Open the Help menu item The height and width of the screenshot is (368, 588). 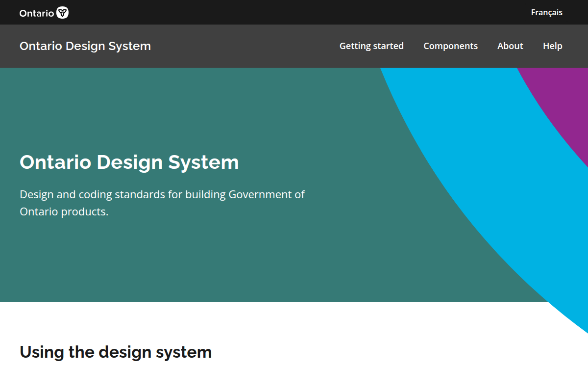tap(552, 46)
